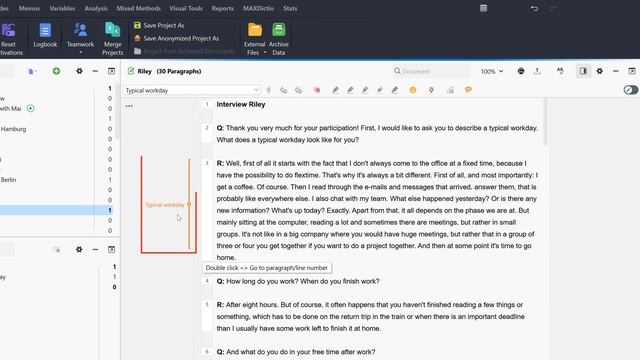Viewport: 640px width, 360px height.
Task: Open Document Browser gear settings
Action: pos(600,71)
